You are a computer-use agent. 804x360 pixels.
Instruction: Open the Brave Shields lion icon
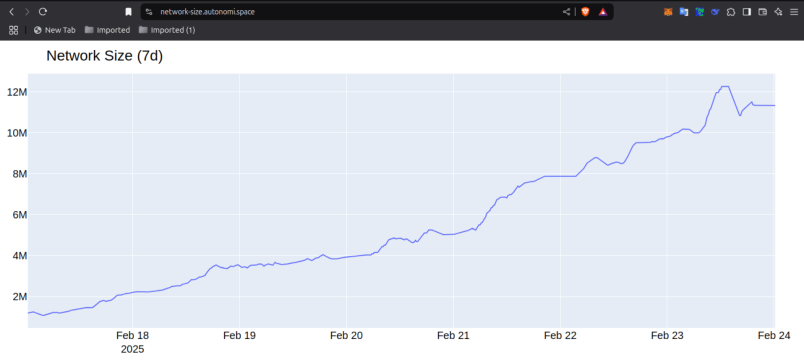click(x=585, y=12)
